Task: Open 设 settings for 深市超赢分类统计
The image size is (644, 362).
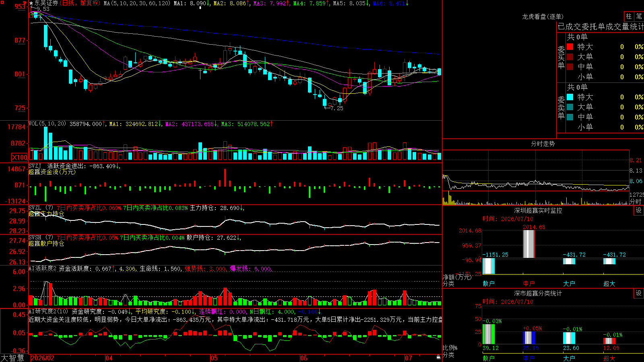Action: coord(639,293)
